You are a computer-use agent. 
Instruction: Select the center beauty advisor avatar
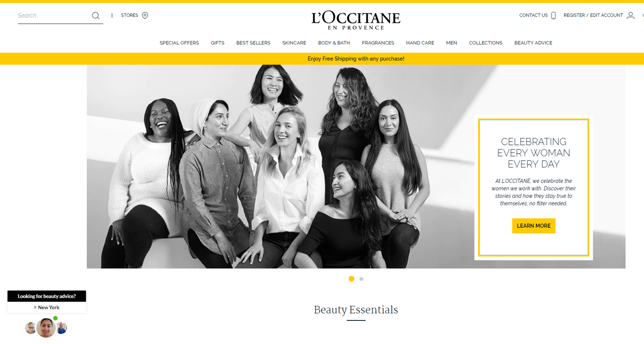coord(46,328)
